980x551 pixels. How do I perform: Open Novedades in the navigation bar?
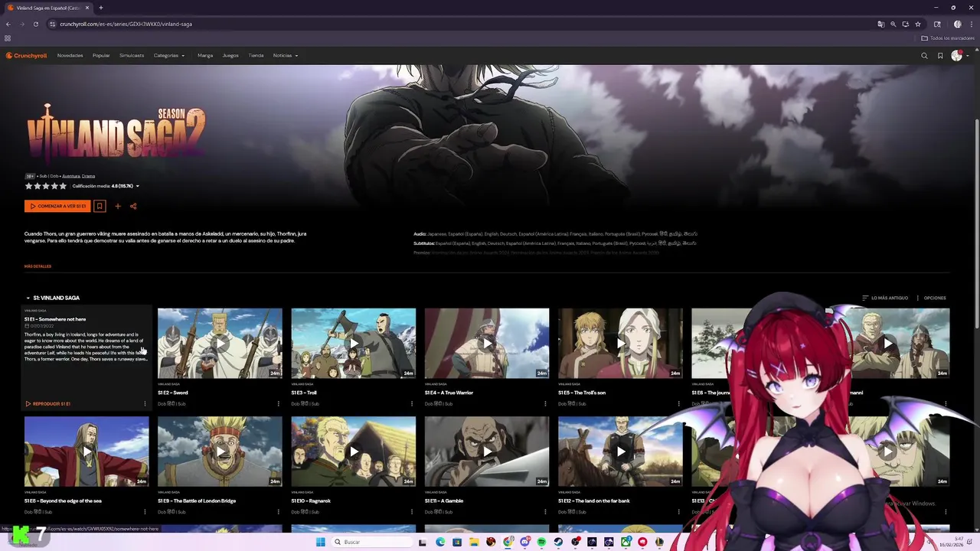[x=70, y=55]
